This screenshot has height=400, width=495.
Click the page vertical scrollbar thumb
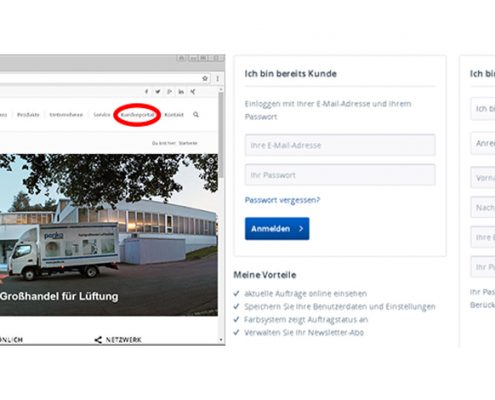click(x=221, y=135)
